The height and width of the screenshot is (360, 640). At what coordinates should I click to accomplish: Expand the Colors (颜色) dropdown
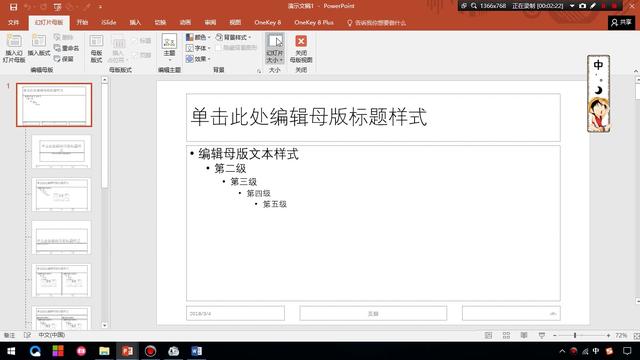coord(198,37)
